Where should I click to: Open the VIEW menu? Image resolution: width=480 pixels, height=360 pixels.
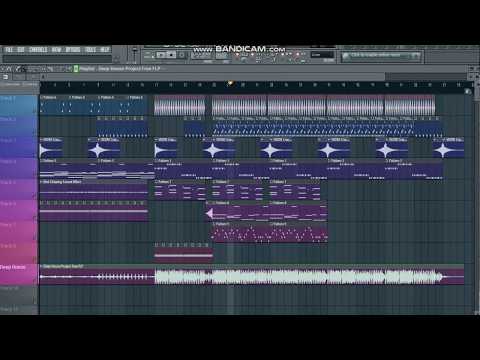point(56,50)
